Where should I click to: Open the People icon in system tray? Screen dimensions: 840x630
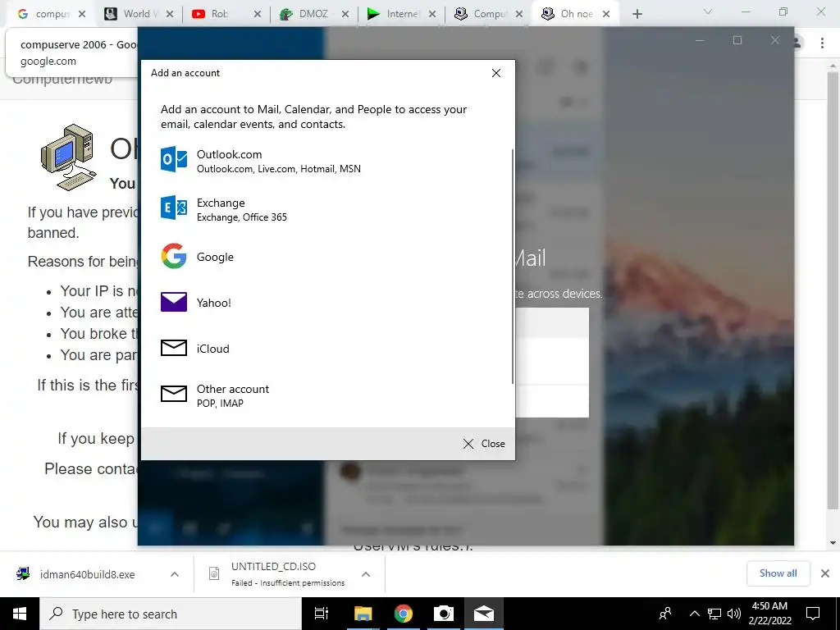tap(665, 614)
